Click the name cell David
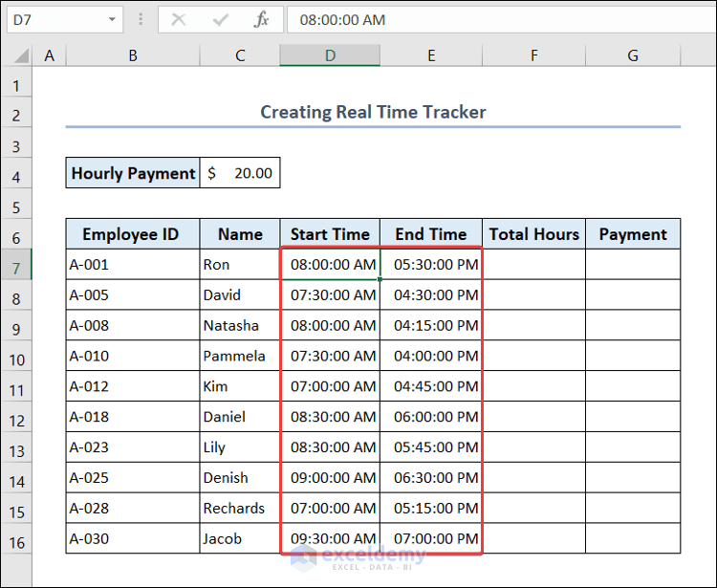Screen dimensions: 717x588 (x=240, y=294)
